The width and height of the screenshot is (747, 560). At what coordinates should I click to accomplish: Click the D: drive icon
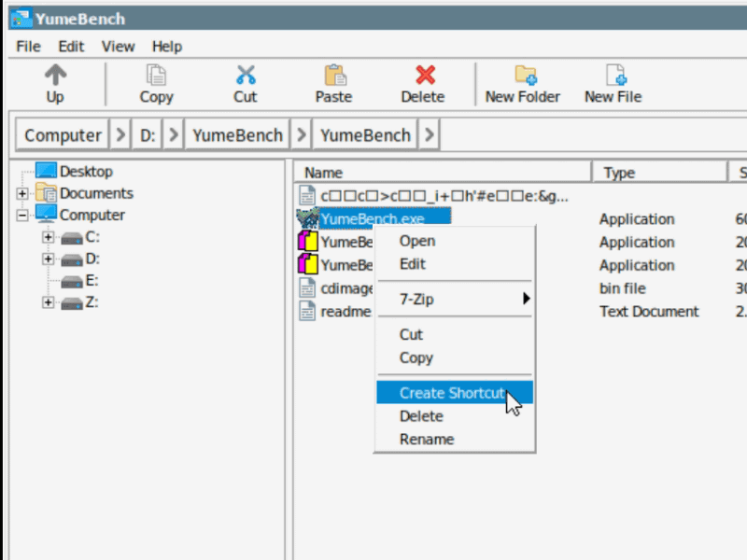[72, 259]
